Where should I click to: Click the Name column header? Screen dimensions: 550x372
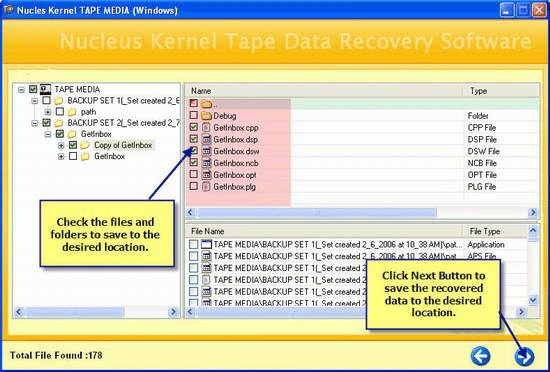click(x=323, y=91)
